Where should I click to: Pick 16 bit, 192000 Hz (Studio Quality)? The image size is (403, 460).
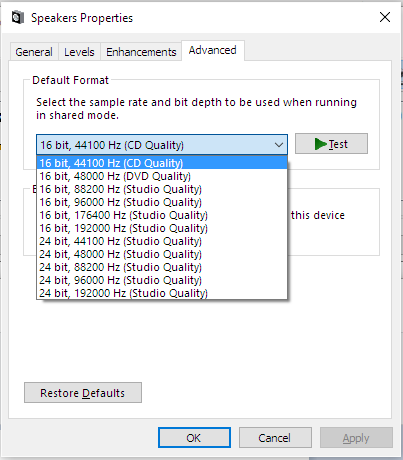tap(162, 228)
